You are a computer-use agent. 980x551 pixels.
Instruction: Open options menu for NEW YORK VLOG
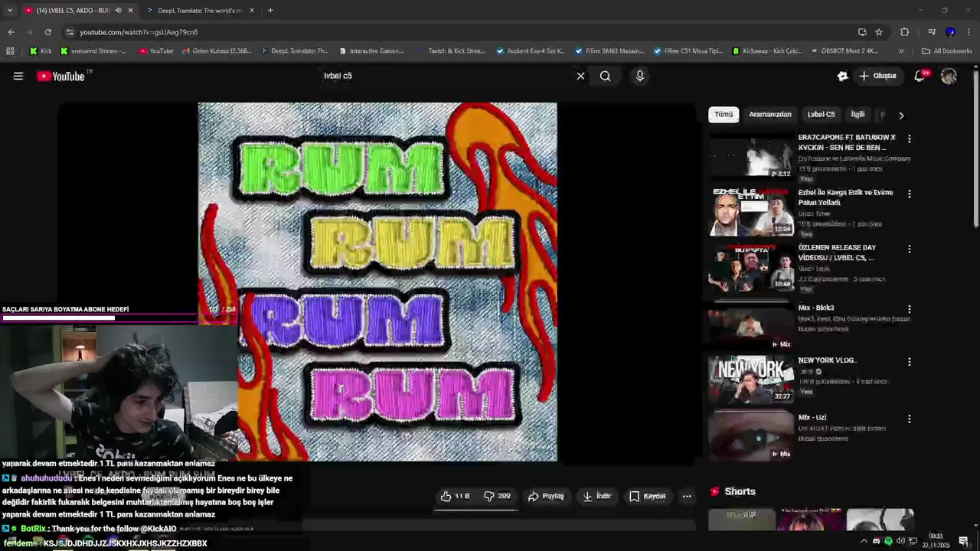pos(909,361)
